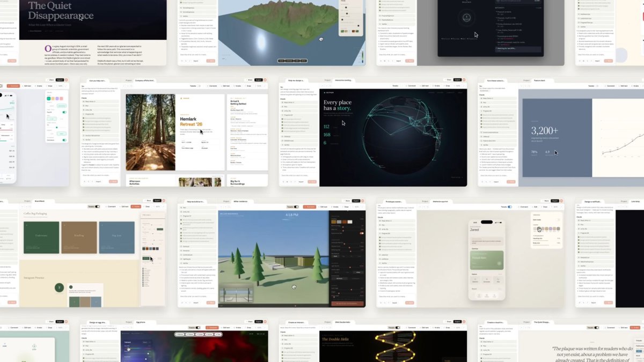
Task: Switch to Project tab in Hemlark Retreat window
Action: pos(129,80)
